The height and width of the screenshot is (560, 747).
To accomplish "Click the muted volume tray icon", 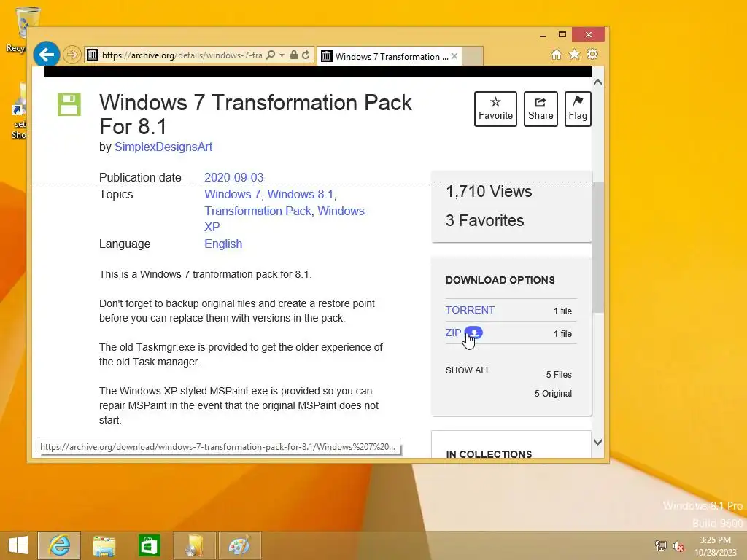I will tap(678, 545).
